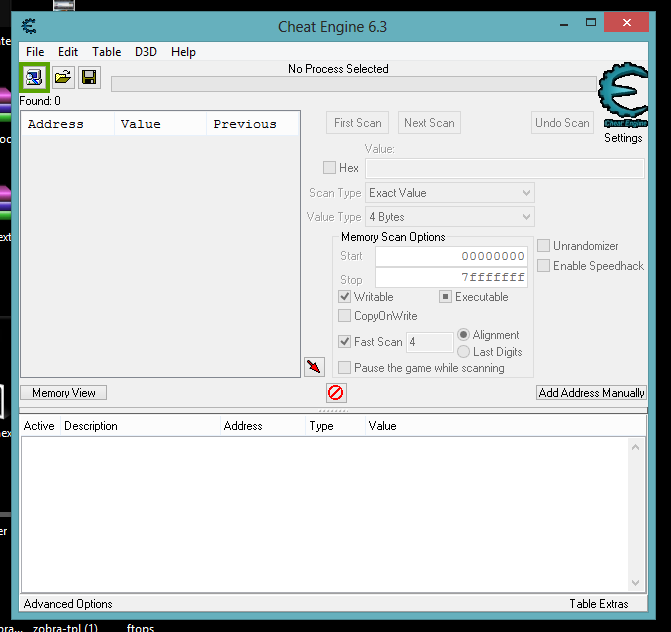Viewport: 671px width, 632px height.
Task: Open the Table menu
Action: (x=107, y=52)
